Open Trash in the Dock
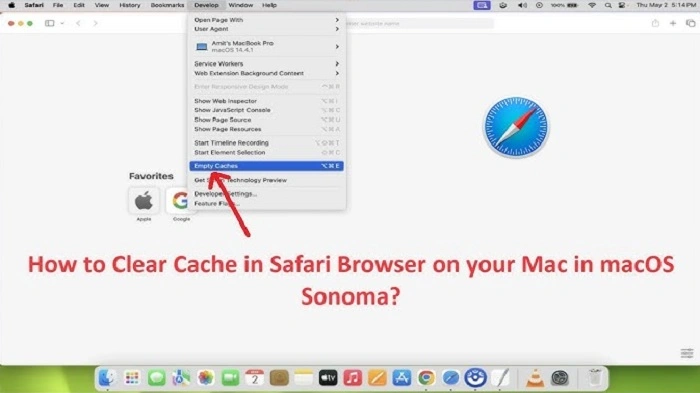Image resolution: width=700 pixels, height=393 pixels. (x=595, y=378)
